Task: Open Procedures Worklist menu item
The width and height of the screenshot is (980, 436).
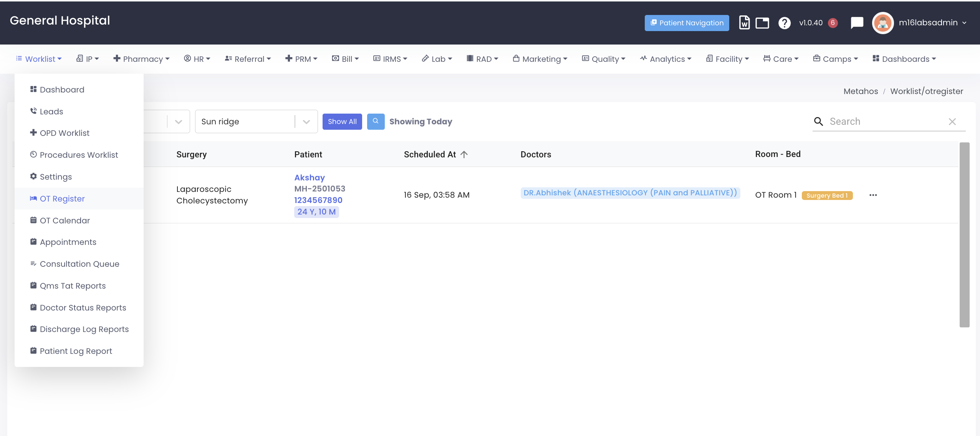Action: coord(79,155)
